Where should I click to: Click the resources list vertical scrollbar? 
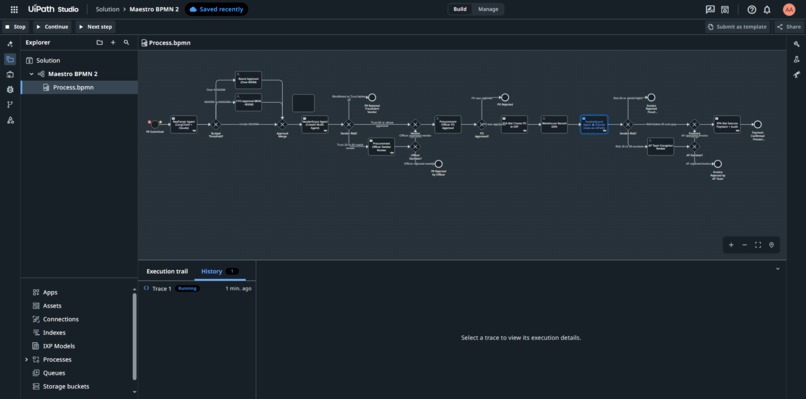pos(135,336)
